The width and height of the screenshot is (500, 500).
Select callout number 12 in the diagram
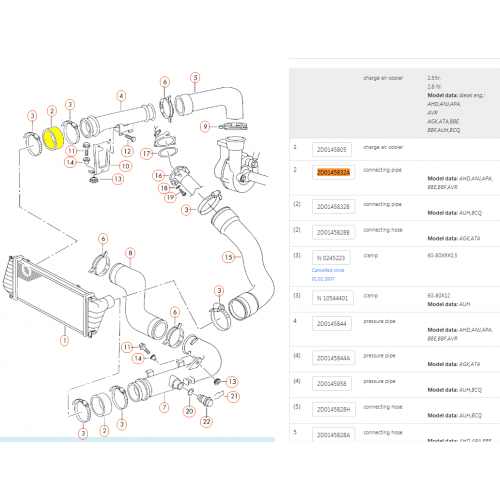(x=127, y=151)
